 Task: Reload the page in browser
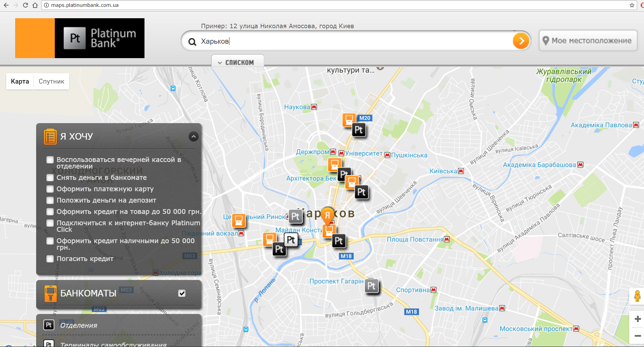point(25,5)
